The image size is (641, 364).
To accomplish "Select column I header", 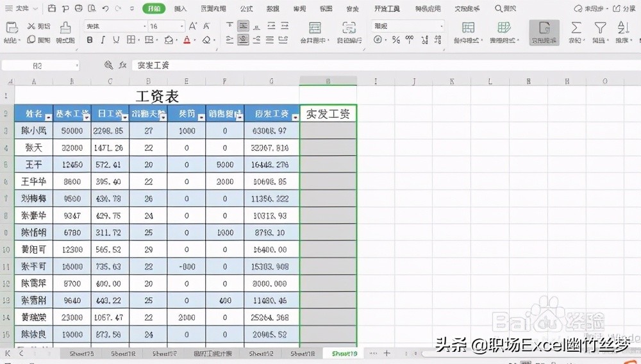I will click(x=375, y=81).
